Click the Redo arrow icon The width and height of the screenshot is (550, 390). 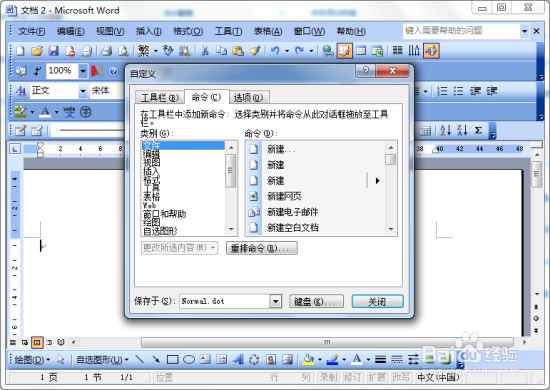[x=299, y=51]
